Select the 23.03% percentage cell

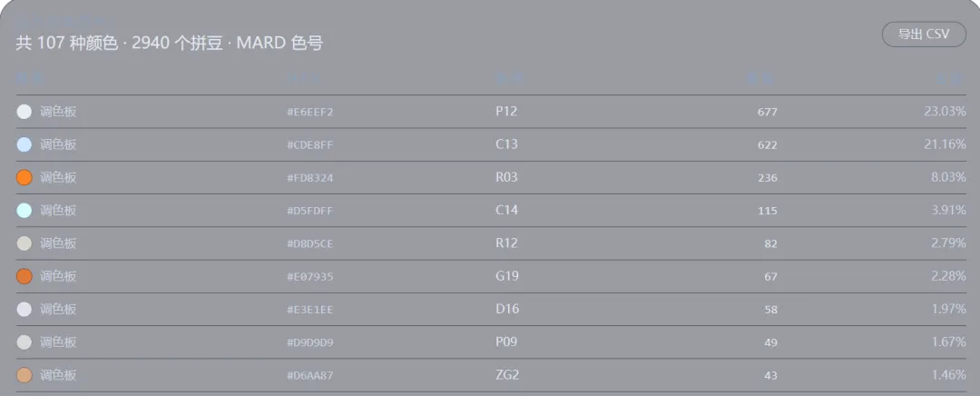point(945,112)
